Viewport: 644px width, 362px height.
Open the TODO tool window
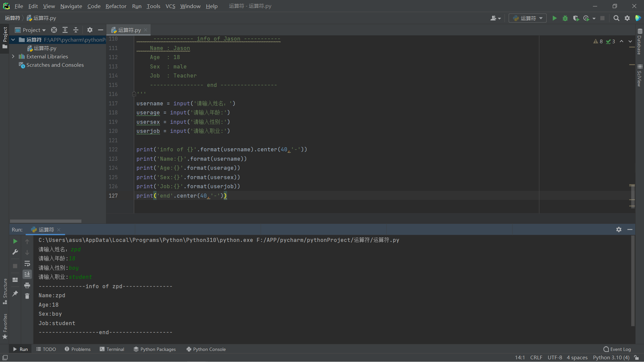(x=46, y=349)
